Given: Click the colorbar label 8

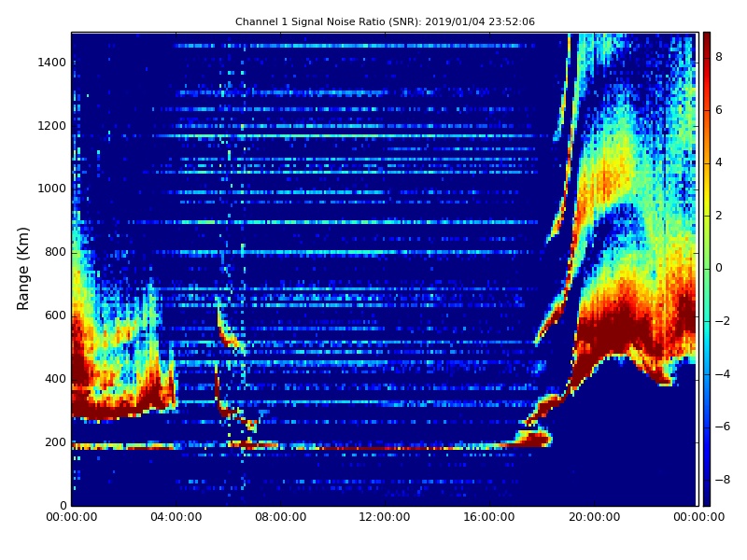Looking at the screenshot, I should pyautogui.click(x=719, y=57).
